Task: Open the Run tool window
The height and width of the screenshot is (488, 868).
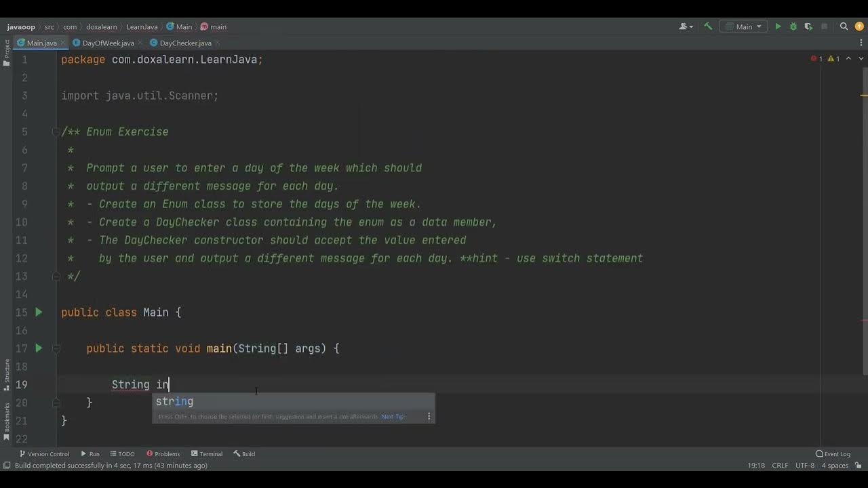Action: [90, 453]
